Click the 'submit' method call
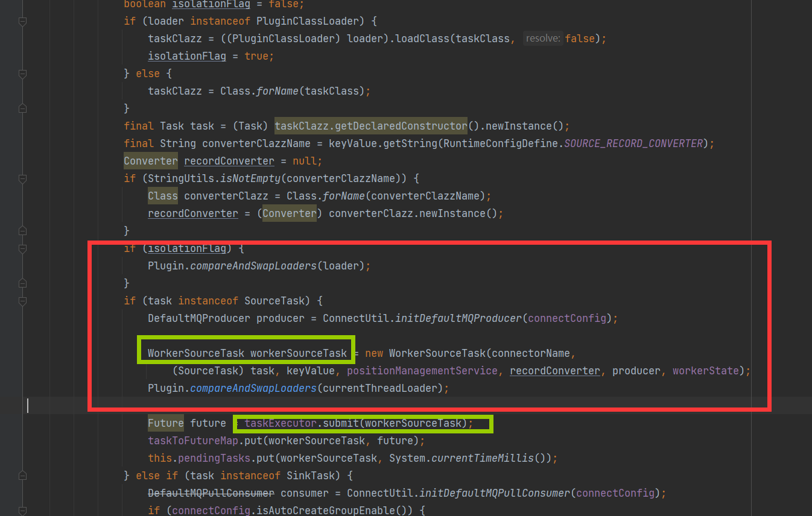Screen dimensions: 812x516 coord(341,423)
